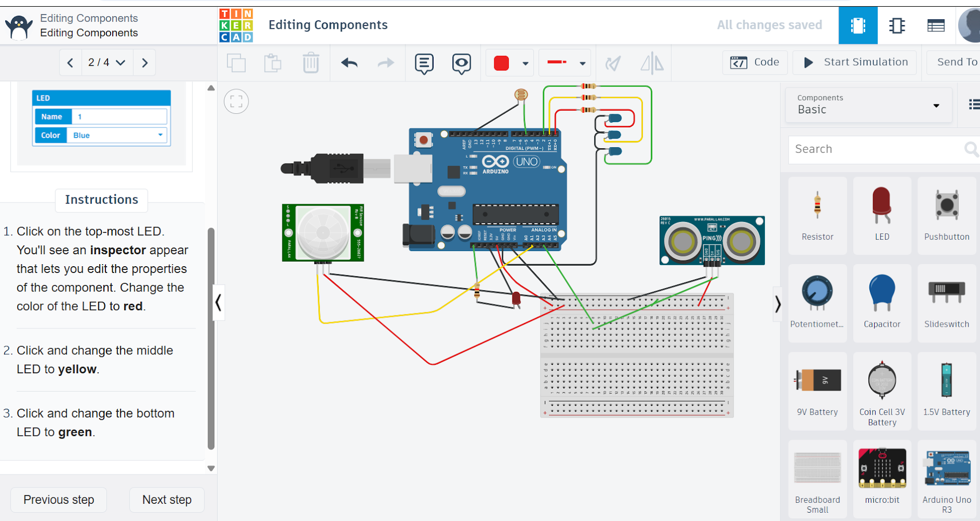Select the Pushbutton component
Image resolution: width=980 pixels, height=521 pixels.
(947, 215)
